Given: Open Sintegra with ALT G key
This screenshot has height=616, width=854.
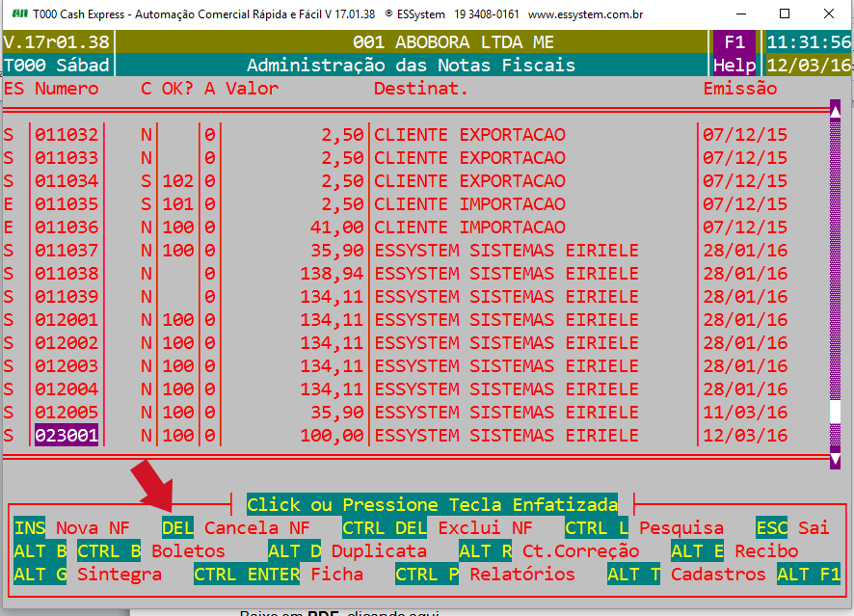Looking at the screenshot, I should tap(40, 575).
